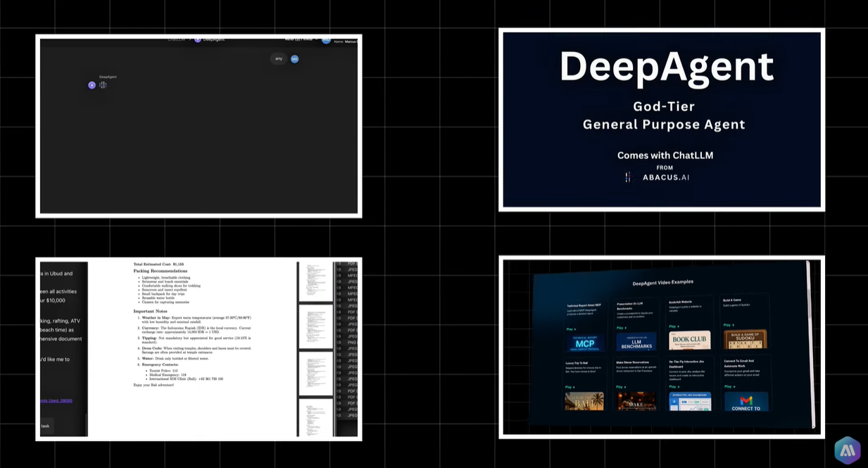Click the 'Points Used: 39085' link
The height and width of the screenshot is (468, 868).
point(56,400)
